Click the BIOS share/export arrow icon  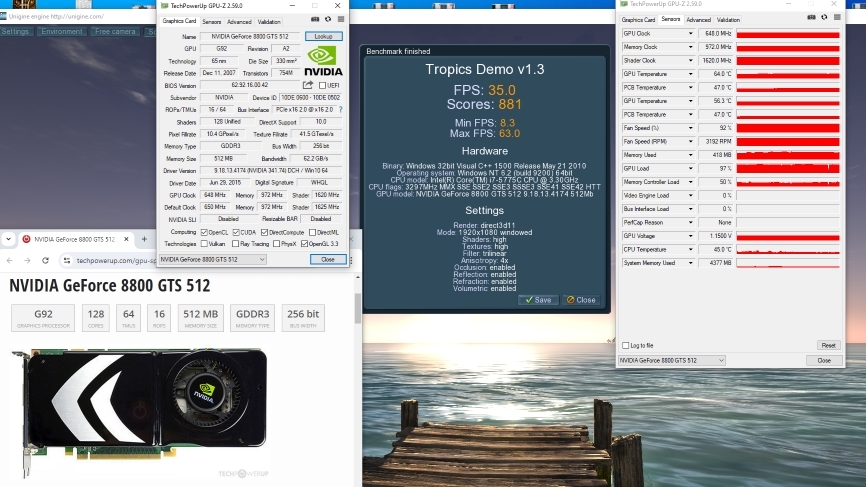click(308, 85)
